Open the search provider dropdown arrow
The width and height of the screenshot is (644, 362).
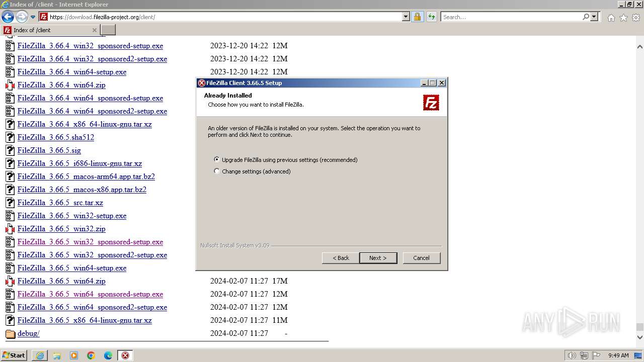click(x=594, y=17)
